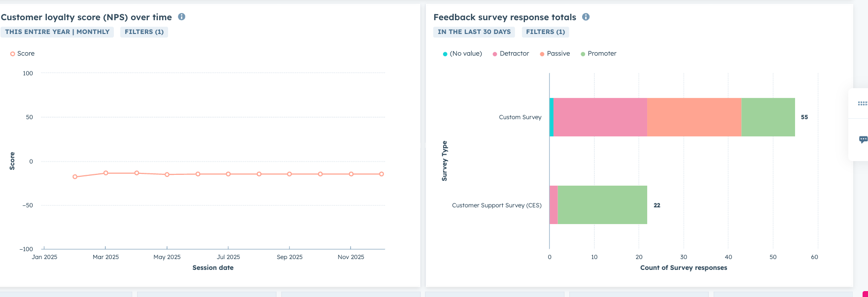This screenshot has width=868, height=297.
Task: Open FILTERS (1) on the survey totals chart
Action: click(x=545, y=32)
